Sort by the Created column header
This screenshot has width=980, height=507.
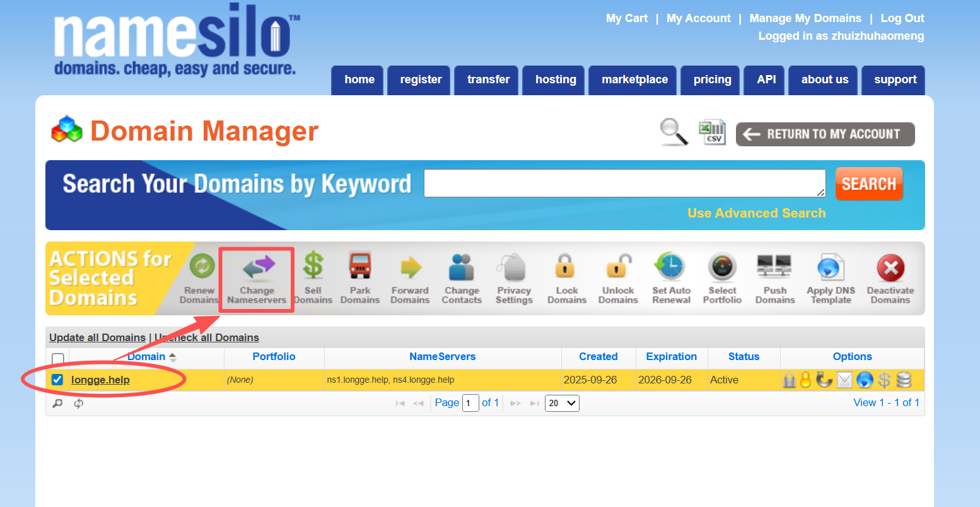click(598, 356)
